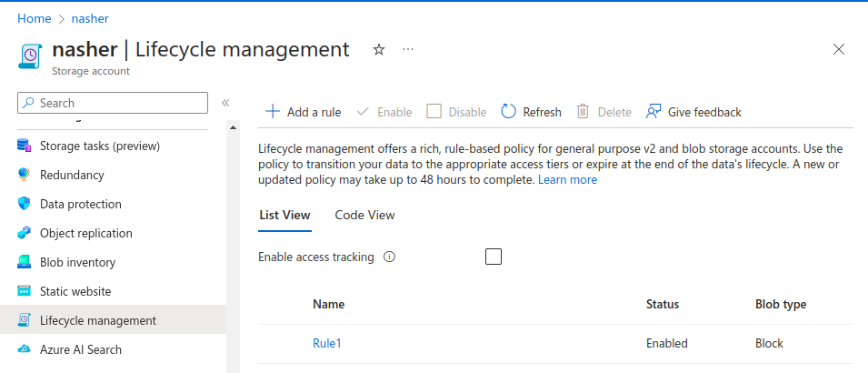Close the Lifecycle management pane
Screen dimensions: 868x373
click(839, 50)
